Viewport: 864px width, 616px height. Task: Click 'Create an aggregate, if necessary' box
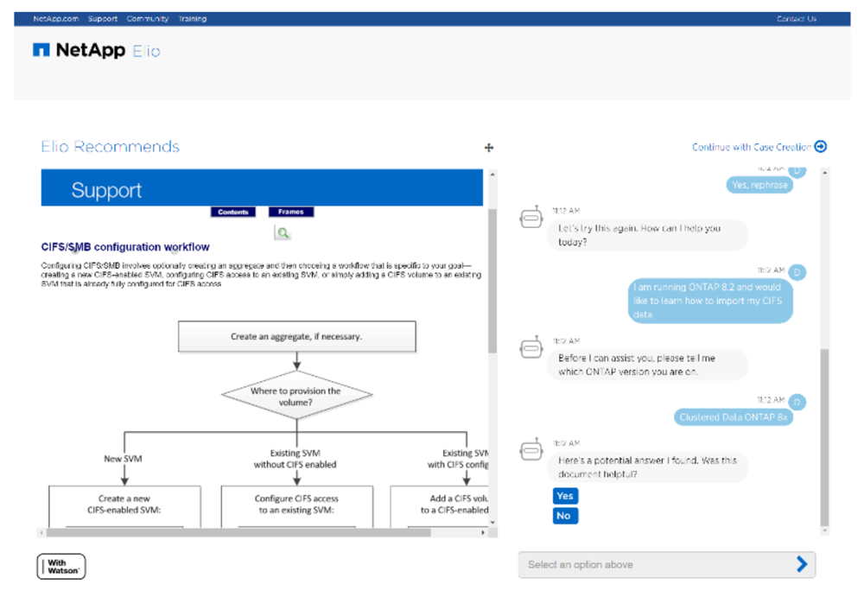click(x=296, y=336)
